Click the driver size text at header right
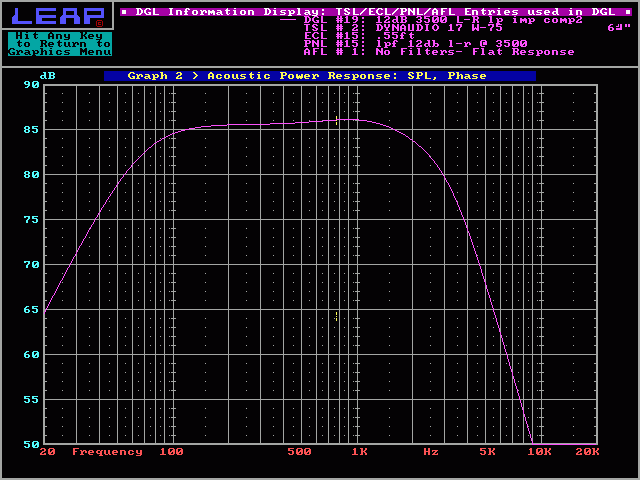Screen dimensions: 640x480 tap(619, 28)
